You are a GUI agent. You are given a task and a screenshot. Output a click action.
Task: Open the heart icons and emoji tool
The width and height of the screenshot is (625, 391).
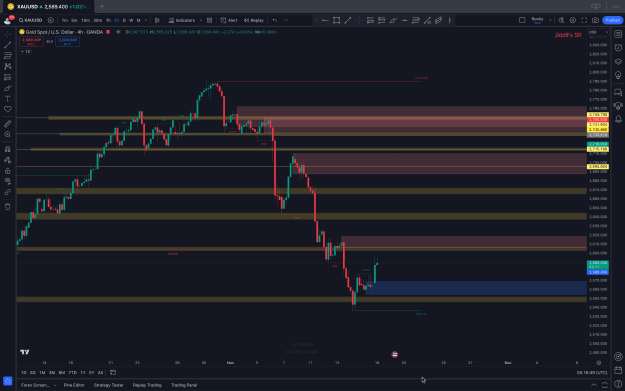[8, 109]
